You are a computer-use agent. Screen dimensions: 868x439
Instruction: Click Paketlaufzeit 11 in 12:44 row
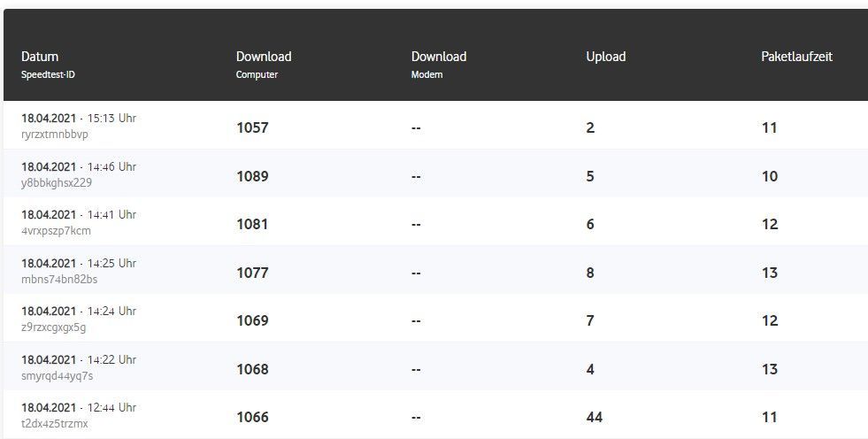pos(770,417)
